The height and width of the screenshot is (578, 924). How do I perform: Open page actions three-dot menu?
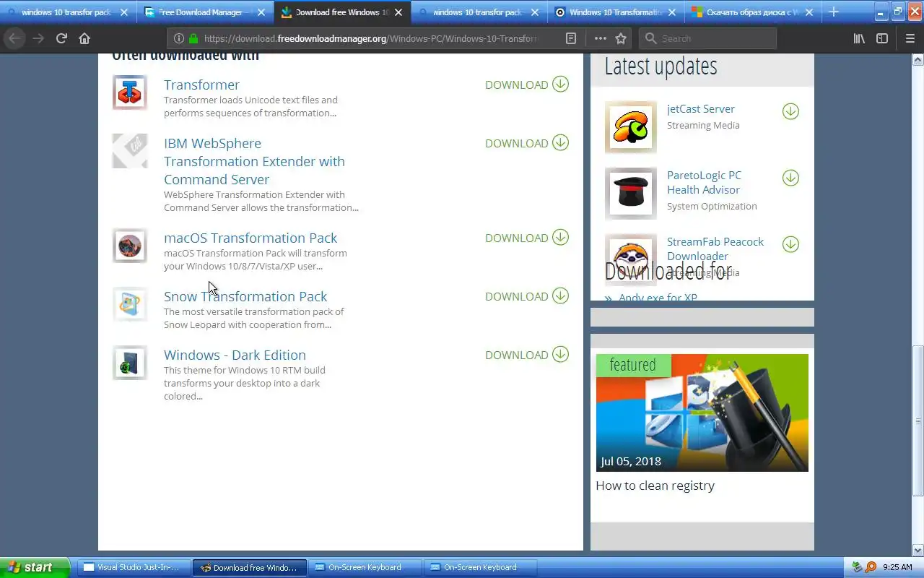coord(601,38)
